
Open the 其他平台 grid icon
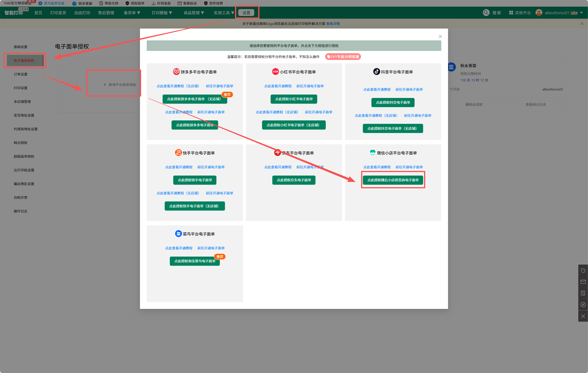511,13
